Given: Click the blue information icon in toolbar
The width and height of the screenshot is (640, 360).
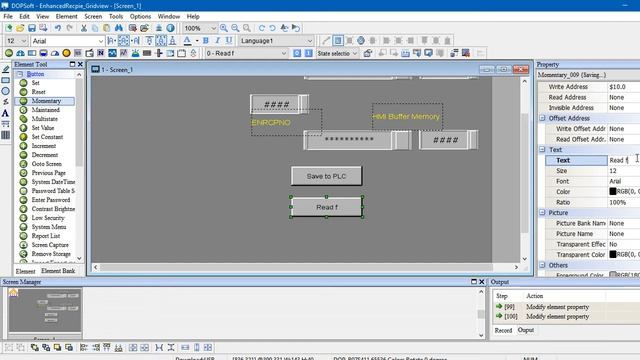Looking at the screenshot, I should (x=170, y=28).
